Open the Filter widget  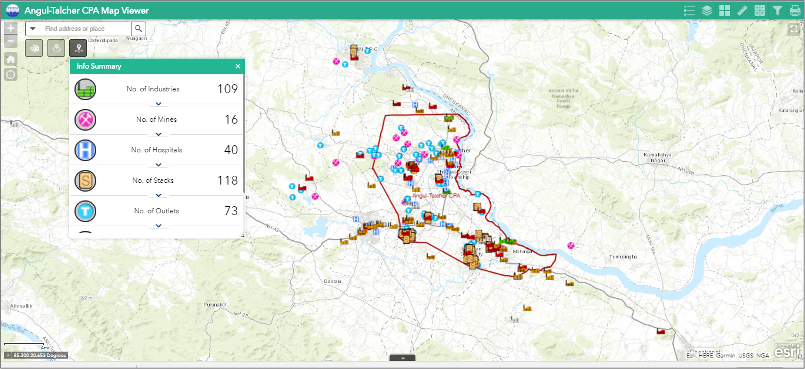[777, 10]
